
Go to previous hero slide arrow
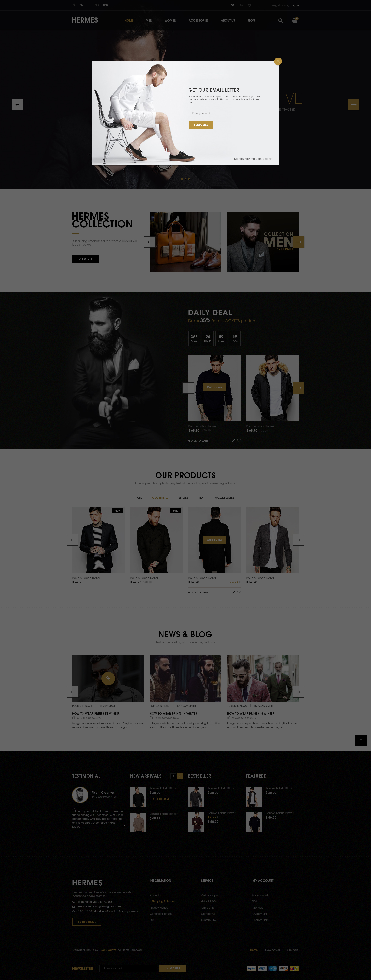pyautogui.click(x=18, y=104)
